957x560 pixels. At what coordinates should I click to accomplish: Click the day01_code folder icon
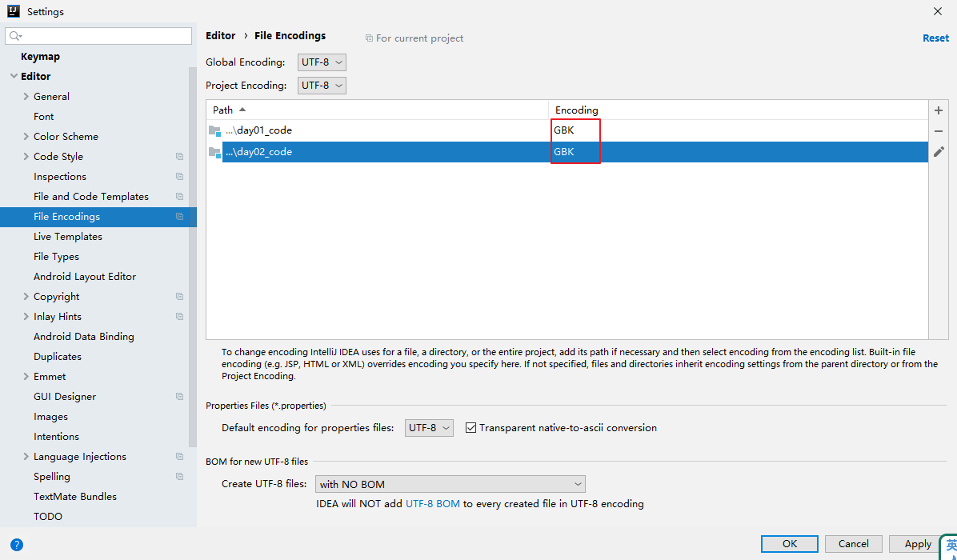click(x=214, y=130)
